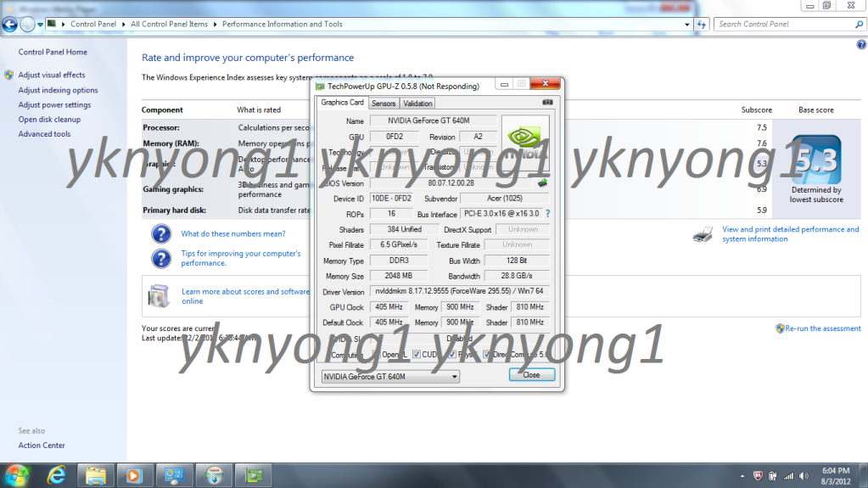Click the downloader globe taskbar icon

(x=214, y=476)
